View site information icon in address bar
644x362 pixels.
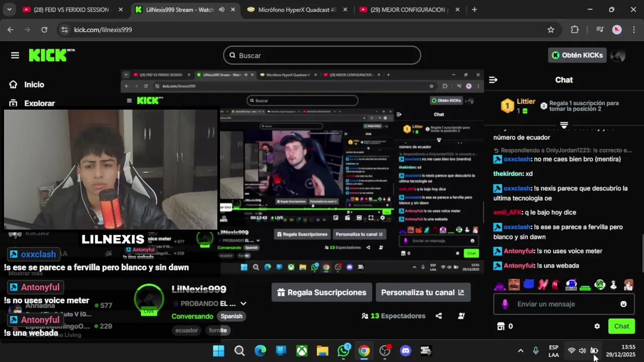tap(64, 30)
